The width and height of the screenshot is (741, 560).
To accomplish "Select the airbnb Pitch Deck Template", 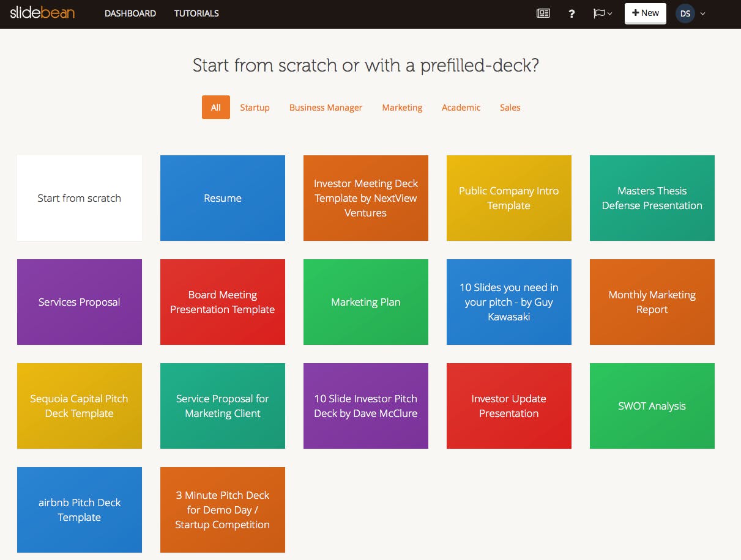I will pos(80,510).
